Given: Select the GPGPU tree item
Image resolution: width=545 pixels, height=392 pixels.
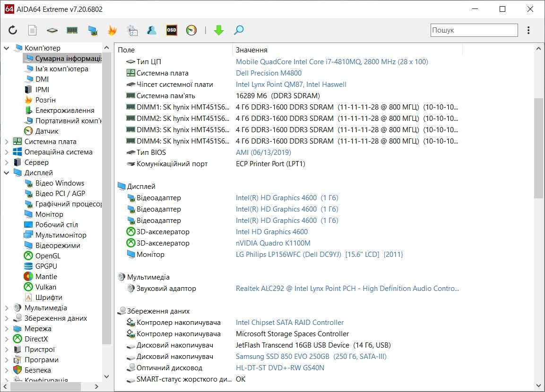Looking at the screenshot, I should [x=41, y=266].
